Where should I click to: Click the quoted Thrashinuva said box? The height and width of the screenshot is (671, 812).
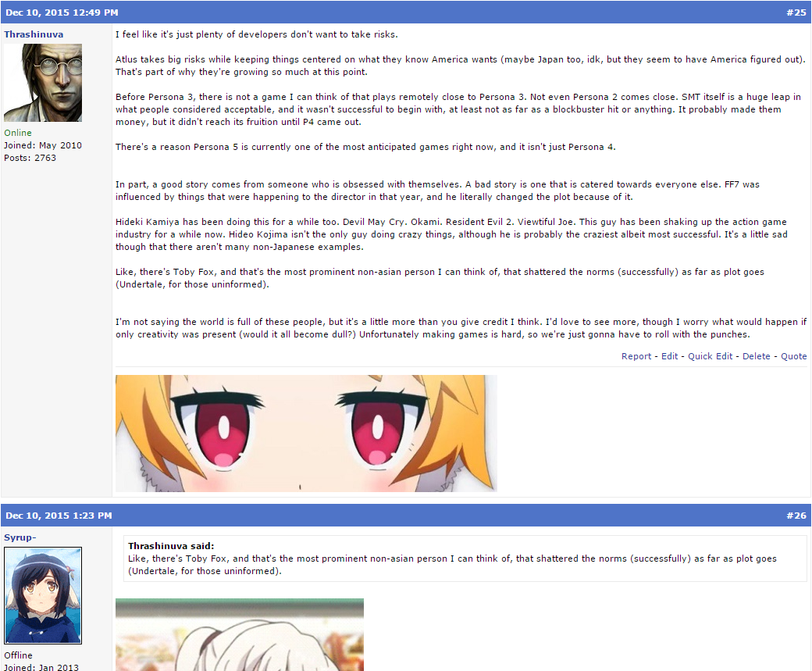[465, 559]
